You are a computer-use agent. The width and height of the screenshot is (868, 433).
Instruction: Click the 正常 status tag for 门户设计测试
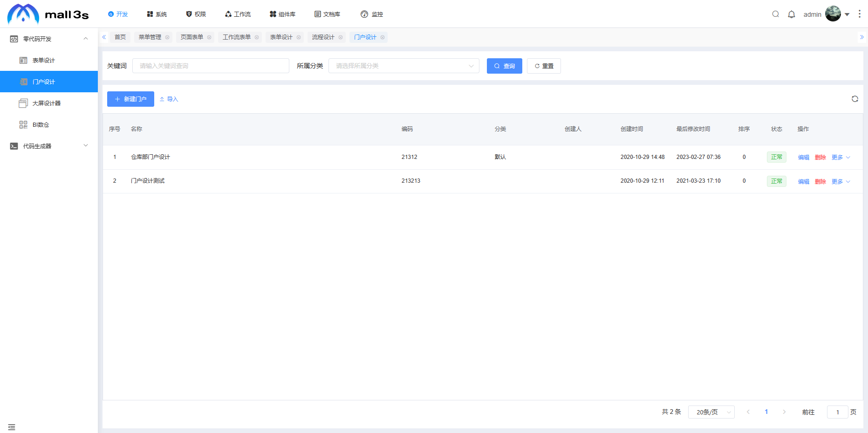pos(777,181)
